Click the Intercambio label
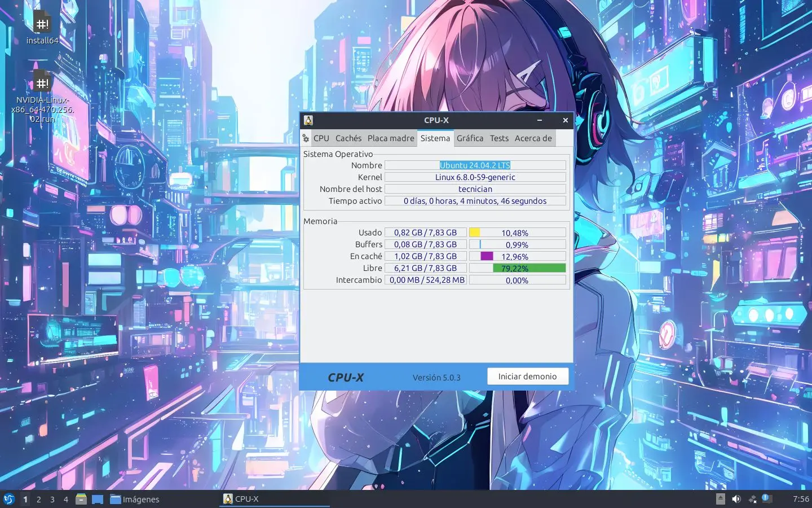This screenshot has width=812, height=508. point(359,280)
